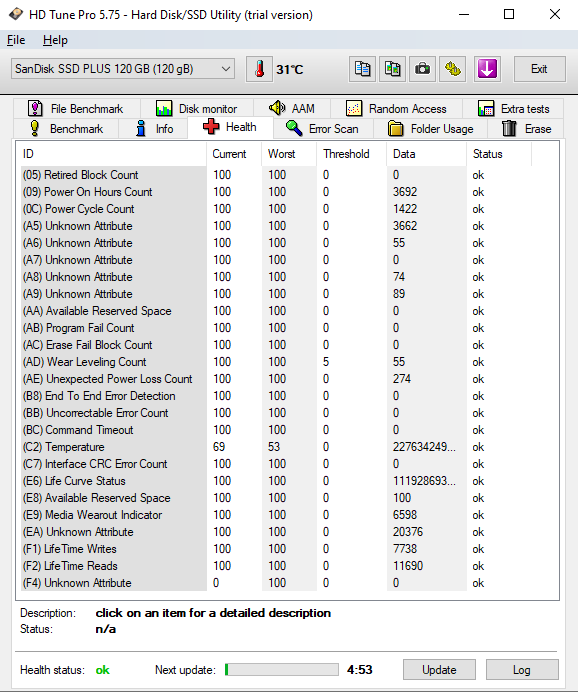The image size is (578, 692).
Task: Click the Threshold column header
Action: coord(352,154)
